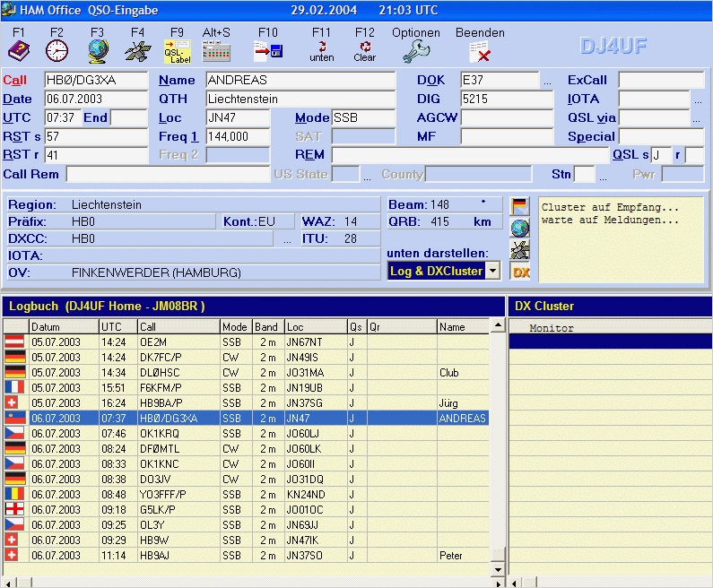Click Romanian flag in YO3FFF/P row
The width and height of the screenshot is (713, 588).
(x=15, y=494)
